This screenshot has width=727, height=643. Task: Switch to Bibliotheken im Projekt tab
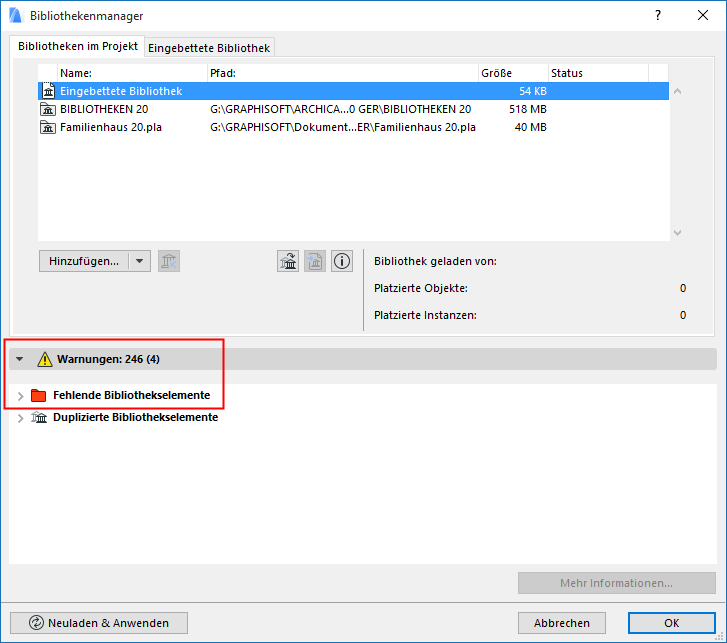click(x=77, y=46)
